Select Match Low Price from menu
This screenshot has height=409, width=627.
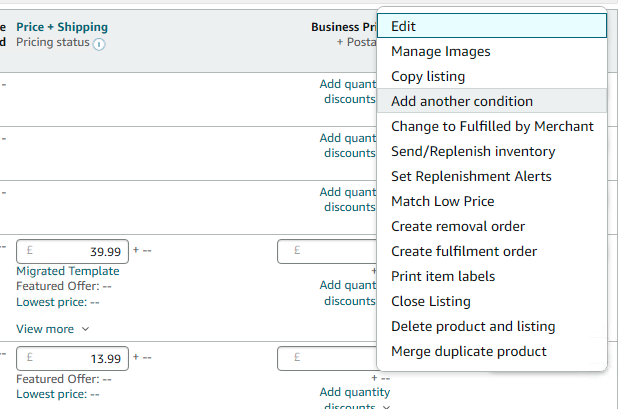442,201
